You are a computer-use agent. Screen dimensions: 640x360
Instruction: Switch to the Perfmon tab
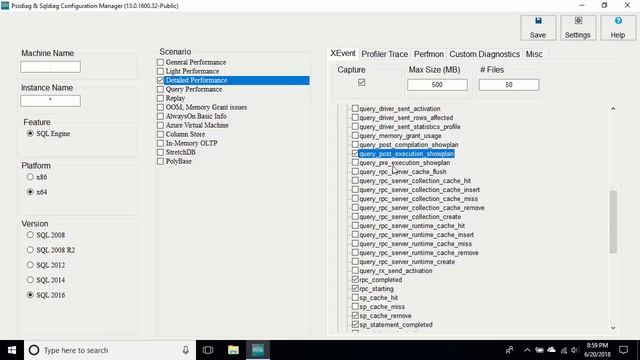point(429,54)
